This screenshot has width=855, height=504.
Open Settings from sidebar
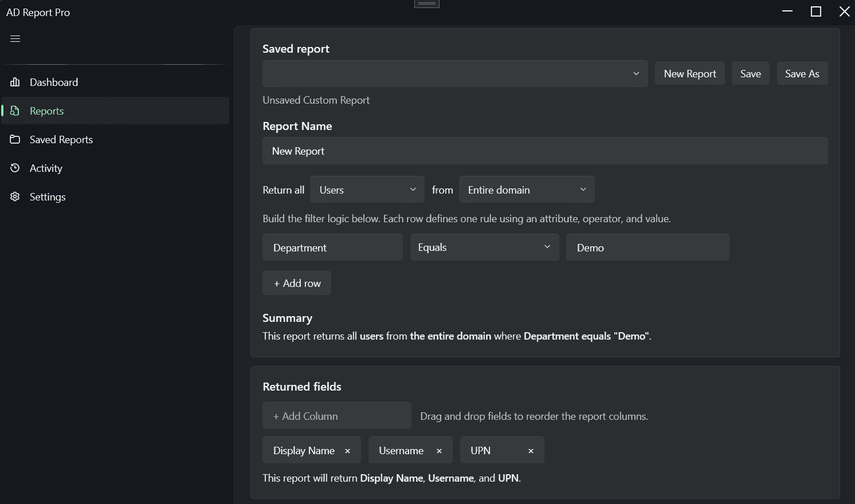(x=115, y=196)
